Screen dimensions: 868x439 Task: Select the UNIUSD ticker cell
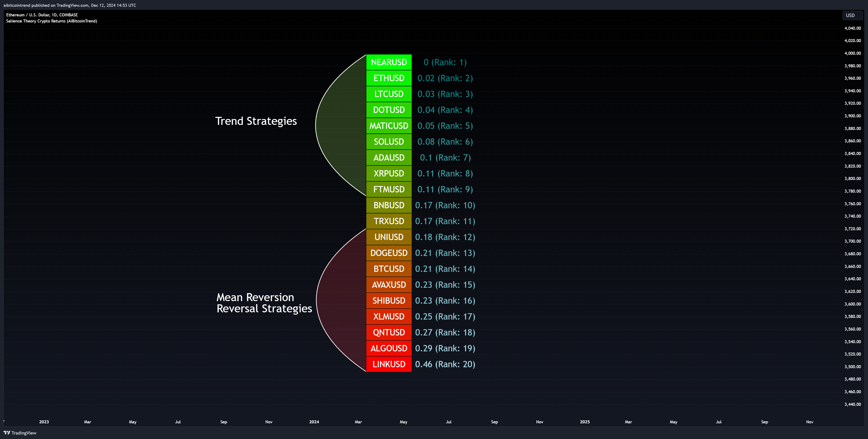tap(389, 237)
